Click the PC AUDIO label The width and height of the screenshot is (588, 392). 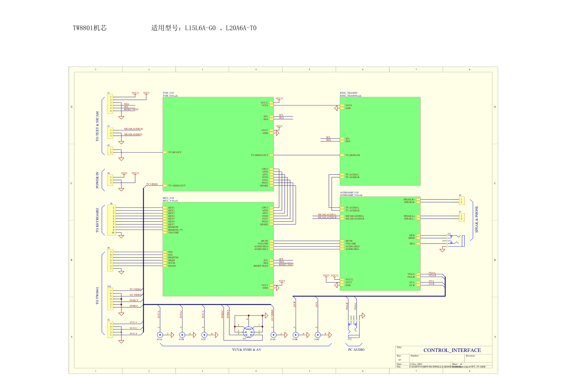(356, 350)
